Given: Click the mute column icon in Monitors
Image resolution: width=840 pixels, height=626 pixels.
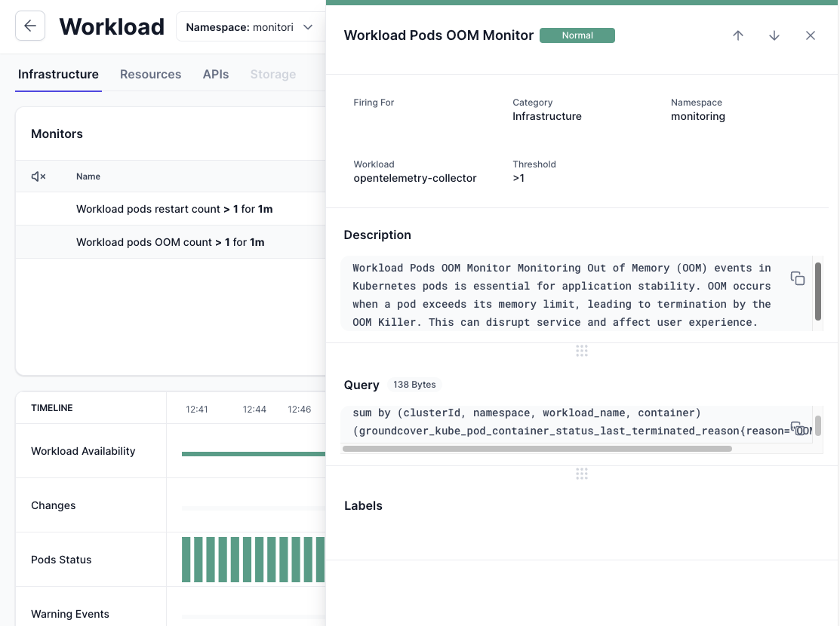Looking at the screenshot, I should [38, 176].
